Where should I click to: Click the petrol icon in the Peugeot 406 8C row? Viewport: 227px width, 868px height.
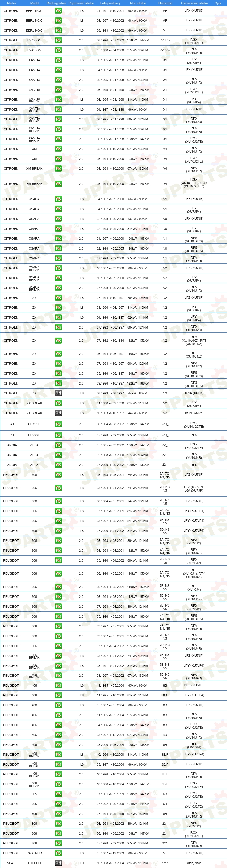tap(58, 735)
